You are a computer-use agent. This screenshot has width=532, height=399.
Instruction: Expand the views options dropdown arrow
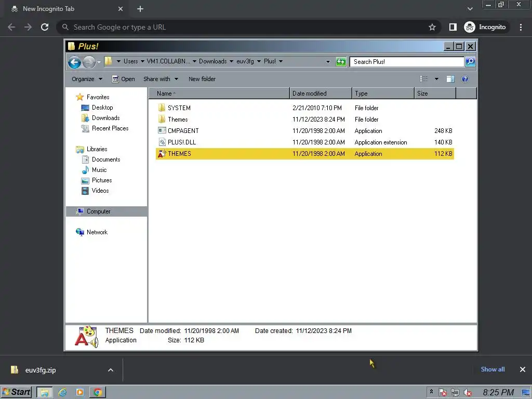436,79
